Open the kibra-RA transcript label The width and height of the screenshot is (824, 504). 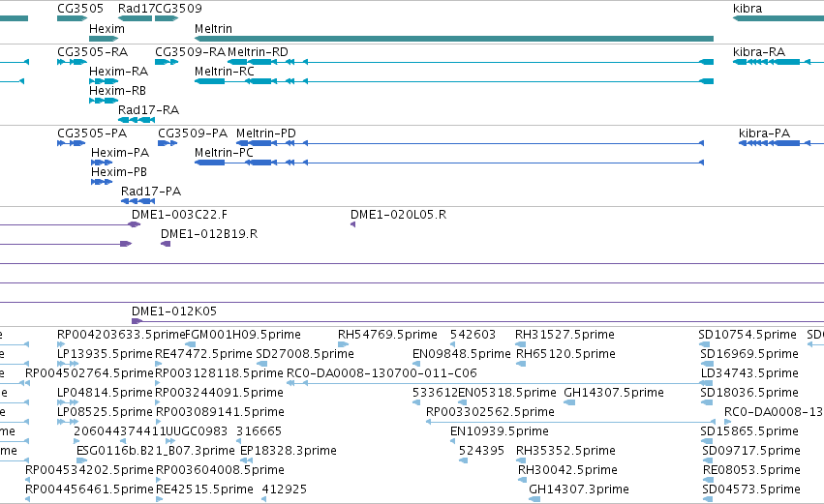tap(759, 52)
